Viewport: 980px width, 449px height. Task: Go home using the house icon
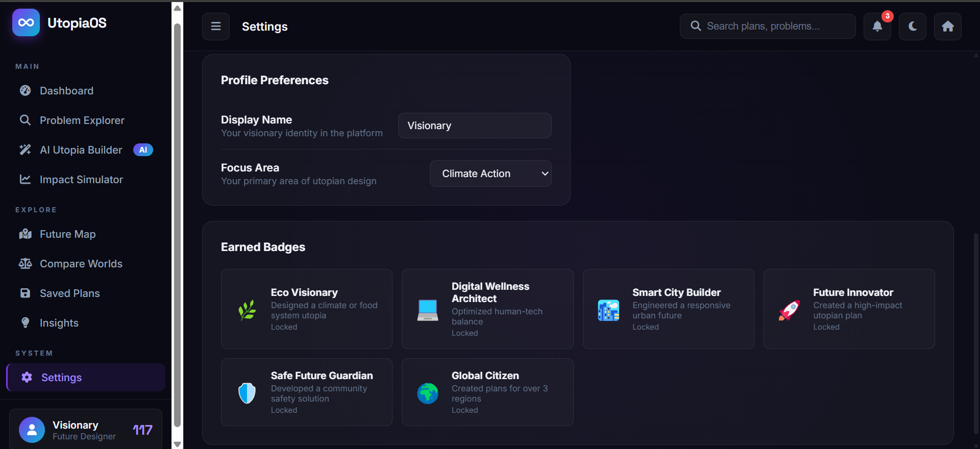(x=948, y=27)
